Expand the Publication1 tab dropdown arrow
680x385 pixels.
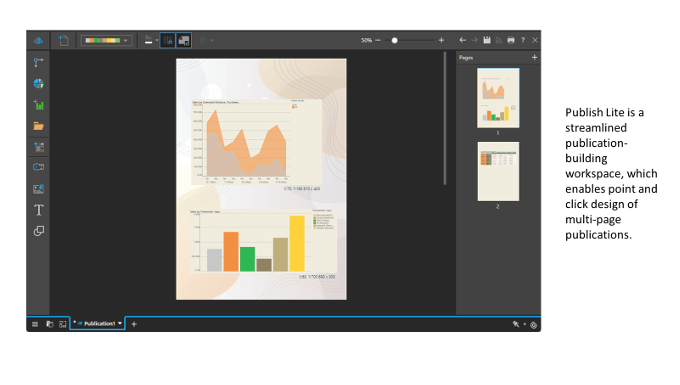pyautogui.click(x=120, y=323)
